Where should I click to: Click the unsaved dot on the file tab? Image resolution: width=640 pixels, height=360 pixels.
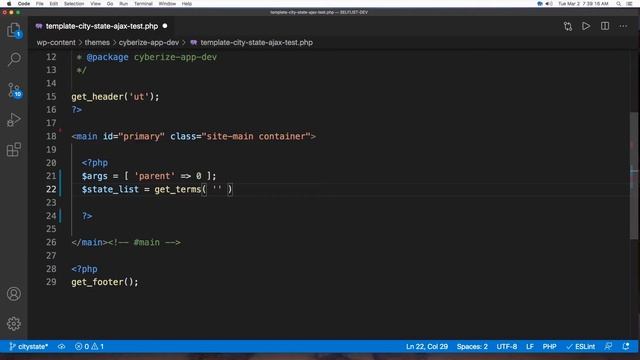(x=165, y=26)
